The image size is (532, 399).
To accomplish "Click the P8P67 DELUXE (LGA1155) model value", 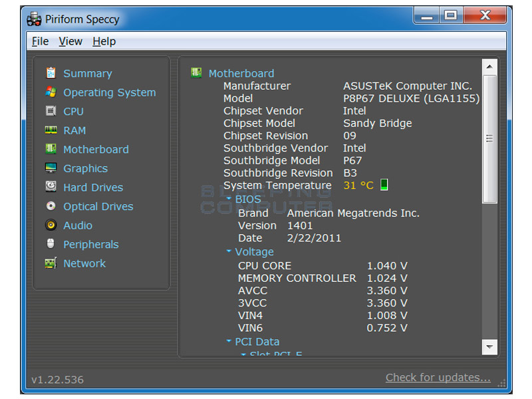I will [411, 98].
